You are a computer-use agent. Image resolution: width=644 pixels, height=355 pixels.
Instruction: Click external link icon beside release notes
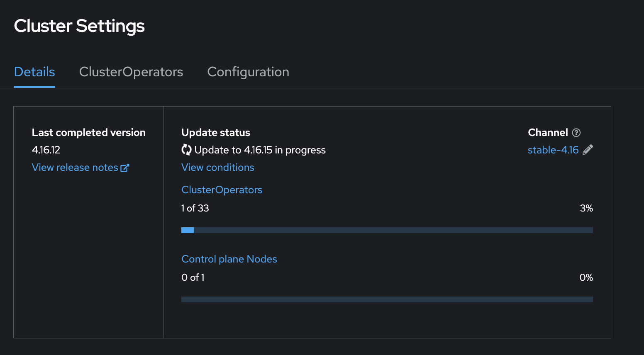(124, 168)
